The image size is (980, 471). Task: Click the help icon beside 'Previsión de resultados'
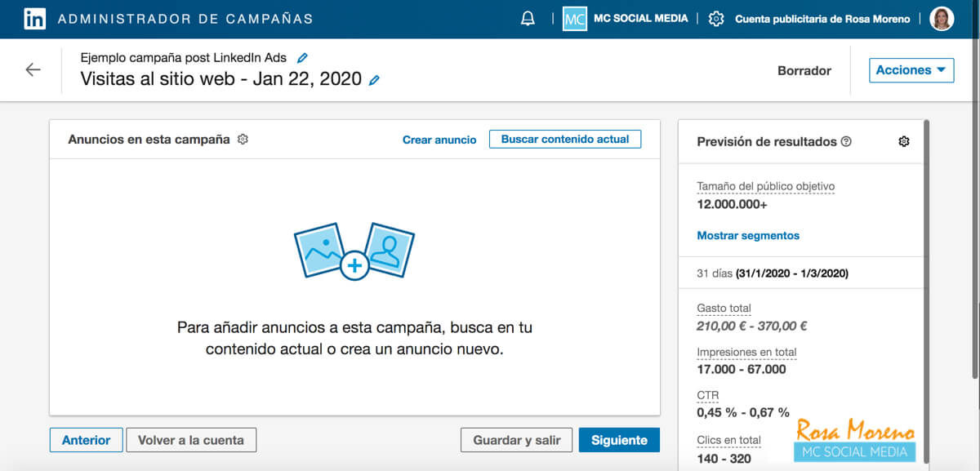pyautogui.click(x=846, y=140)
